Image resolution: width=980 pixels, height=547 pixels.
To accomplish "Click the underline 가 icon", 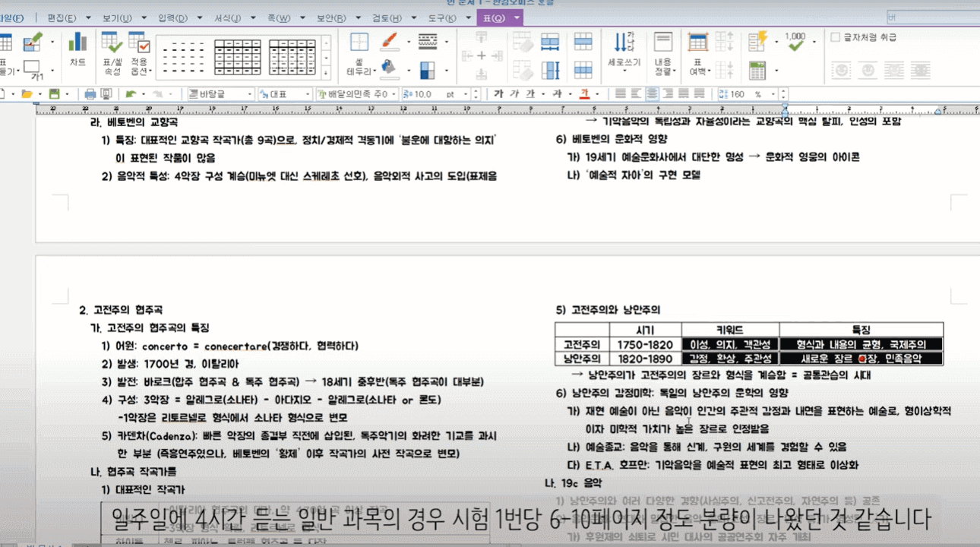I will [x=530, y=94].
